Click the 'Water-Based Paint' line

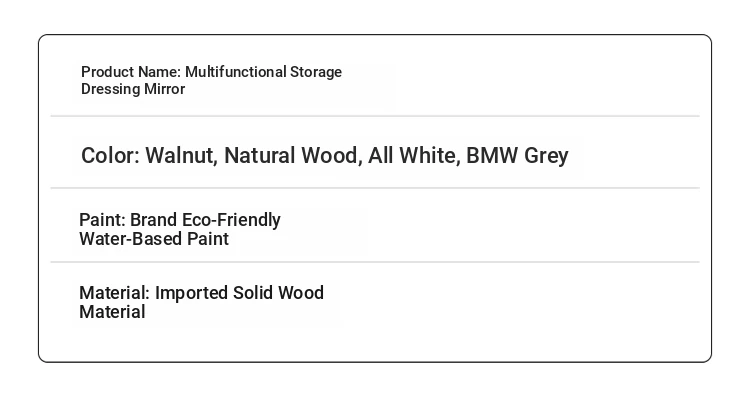pyautogui.click(x=154, y=239)
